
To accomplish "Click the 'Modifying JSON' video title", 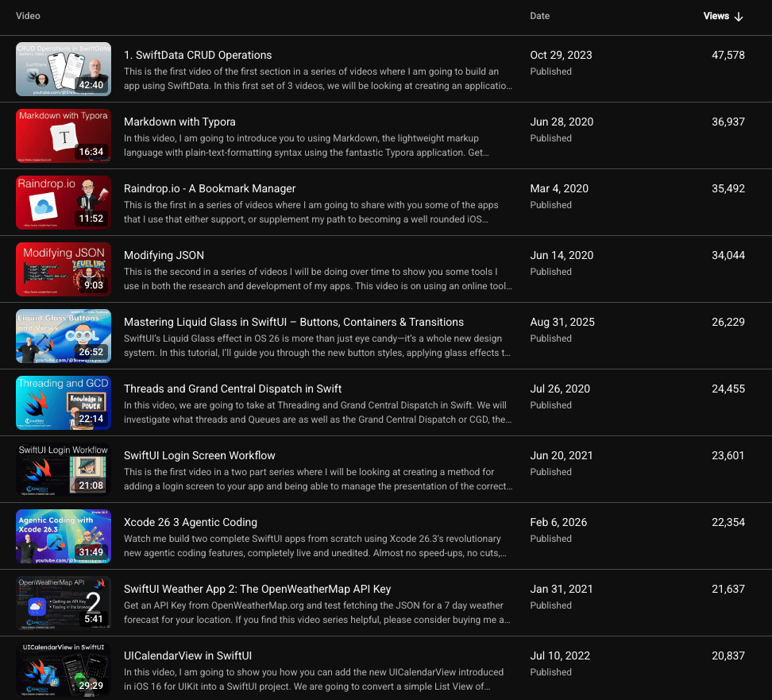I will [164, 255].
